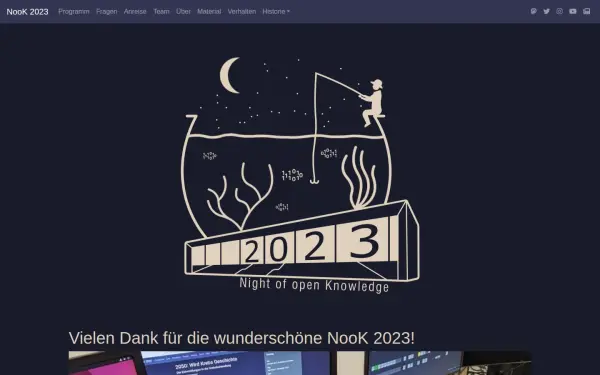
Task: Open the Instagram icon in navbar
Action: (x=559, y=11)
